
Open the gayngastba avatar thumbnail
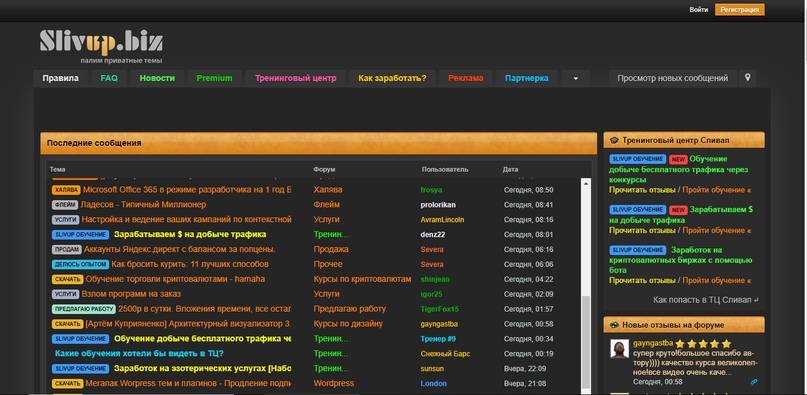click(x=619, y=349)
